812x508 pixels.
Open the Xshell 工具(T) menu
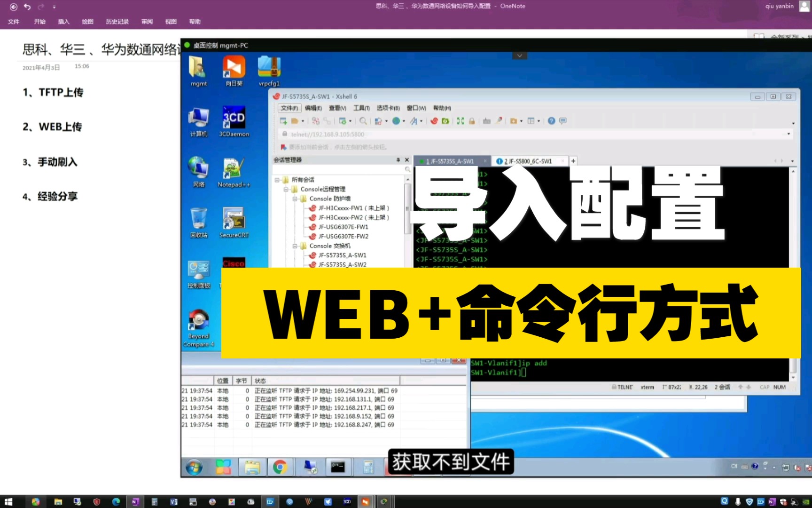pos(361,108)
